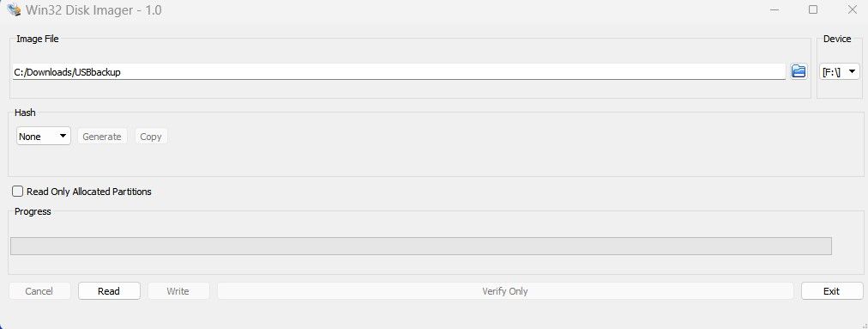Click the Hash group label
This screenshot has width=868, height=329.
click(25, 113)
